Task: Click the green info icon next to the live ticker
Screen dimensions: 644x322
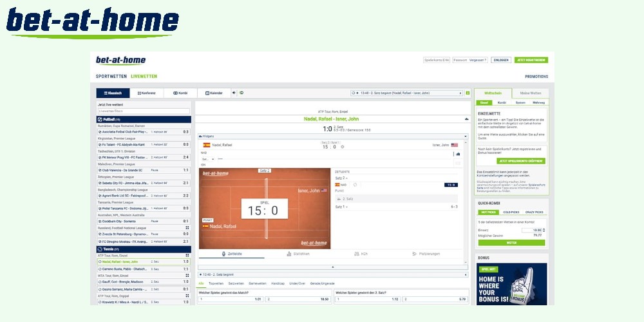Action: (x=468, y=93)
